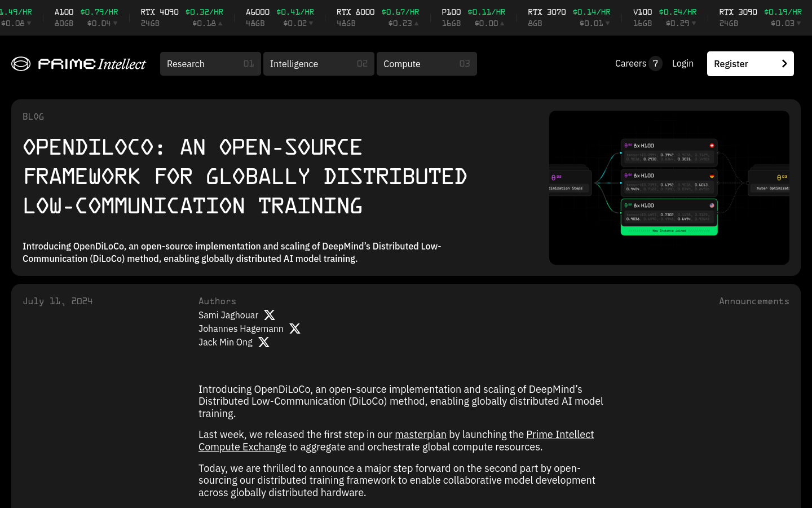Click the July 11, 2024 date
Viewport: 812px width, 508px height.
pyautogui.click(x=58, y=301)
